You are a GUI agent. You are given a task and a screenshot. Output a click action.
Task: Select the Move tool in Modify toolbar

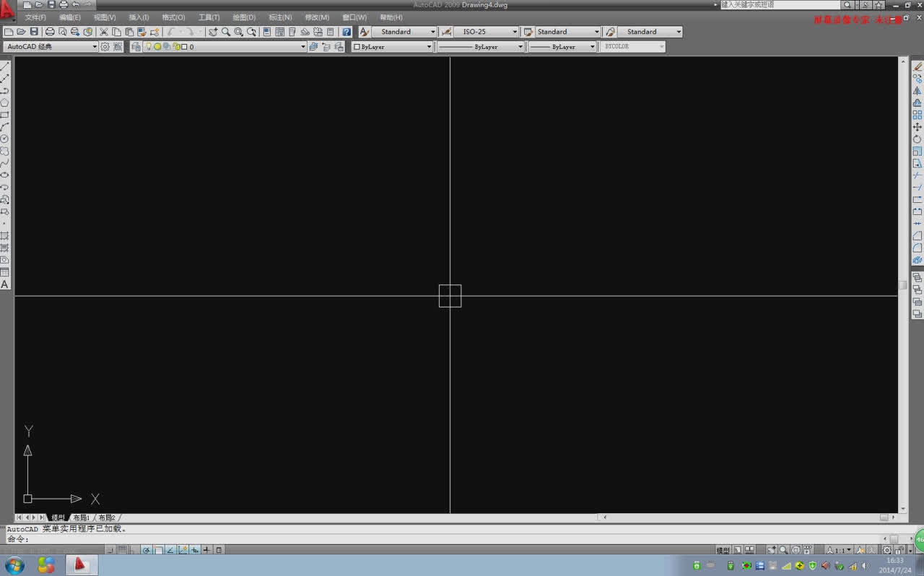(918, 127)
